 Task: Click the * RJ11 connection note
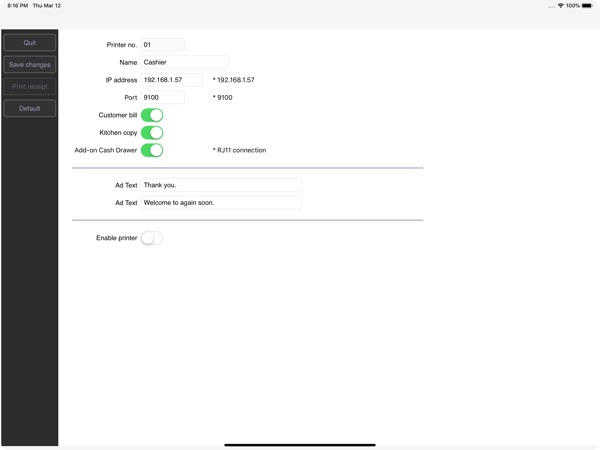tap(239, 150)
